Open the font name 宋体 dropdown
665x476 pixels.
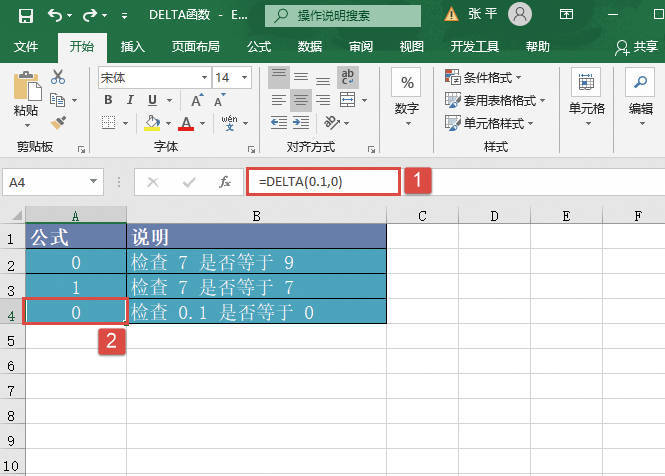204,77
